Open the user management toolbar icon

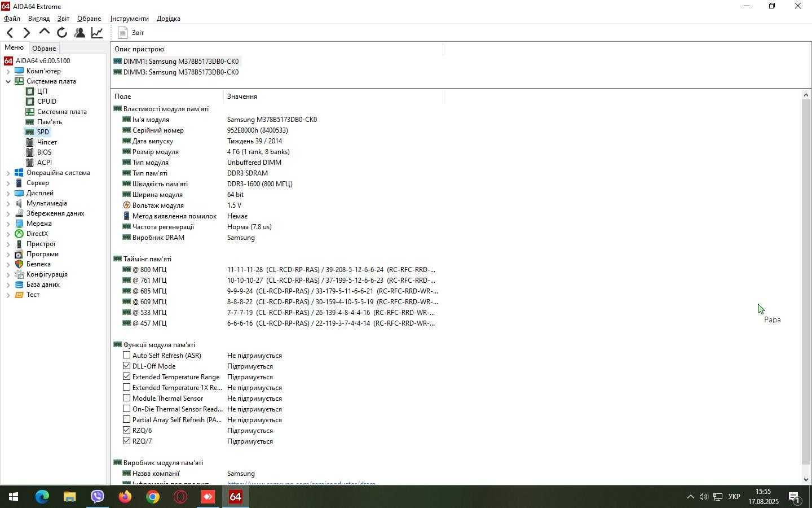[x=80, y=33]
